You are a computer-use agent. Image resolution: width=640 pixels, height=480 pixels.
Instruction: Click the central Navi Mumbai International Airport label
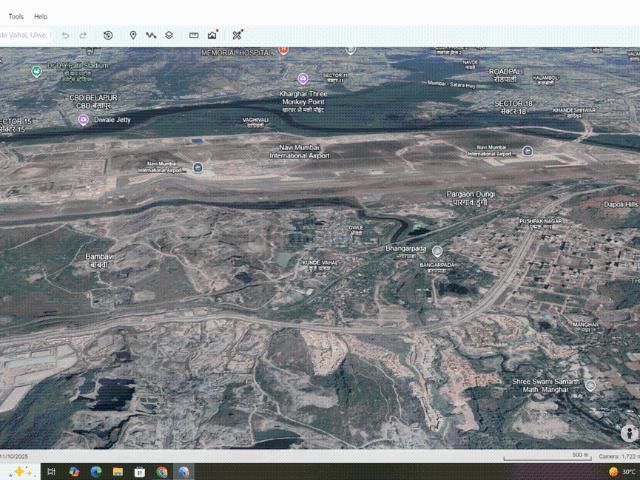(x=299, y=151)
